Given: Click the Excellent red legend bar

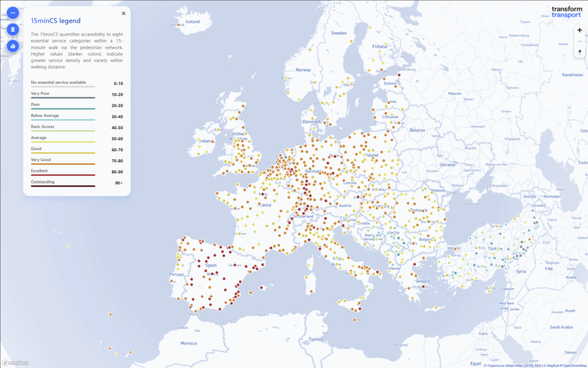Looking at the screenshot, I should 63,175.
